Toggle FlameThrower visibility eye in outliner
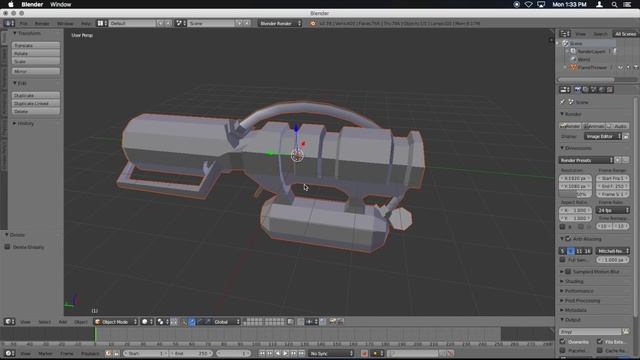Image resolution: width=640 pixels, height=360 pixels. pos(620,67)
